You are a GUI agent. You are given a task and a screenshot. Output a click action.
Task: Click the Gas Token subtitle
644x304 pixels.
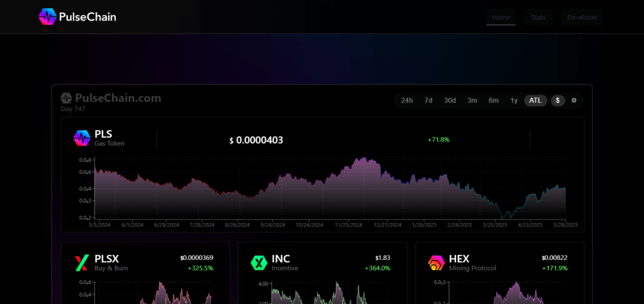tap(109, 144)
